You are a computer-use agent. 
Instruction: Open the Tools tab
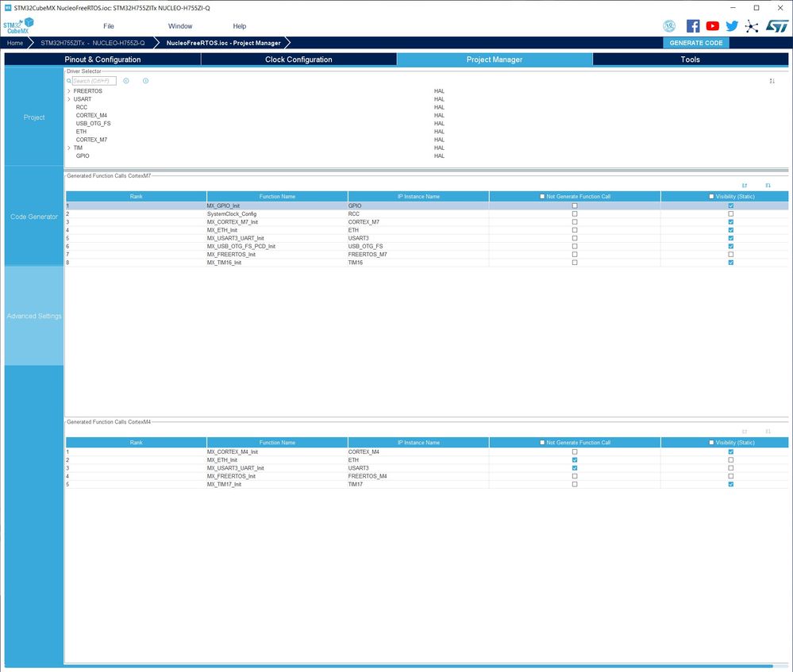pos(691,60)
